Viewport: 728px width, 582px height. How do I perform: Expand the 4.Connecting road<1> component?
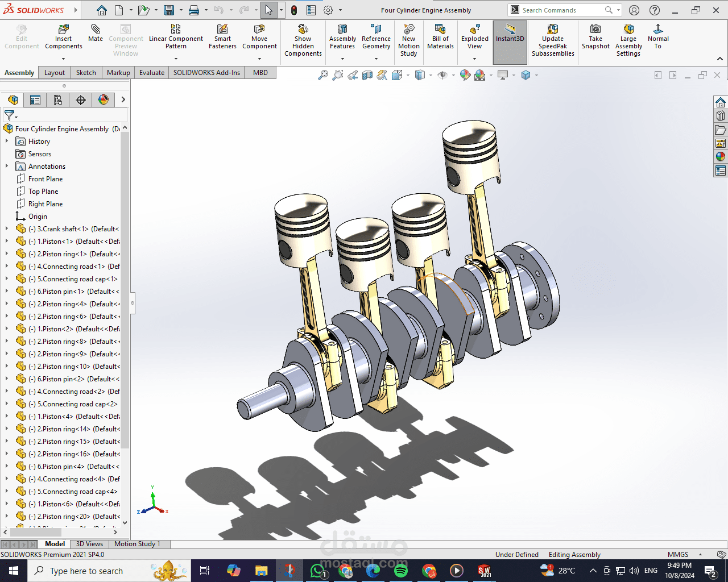(7, 267)
